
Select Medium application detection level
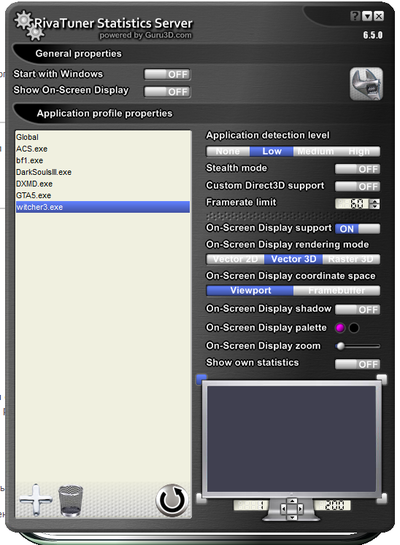click(x=315, y=151)
